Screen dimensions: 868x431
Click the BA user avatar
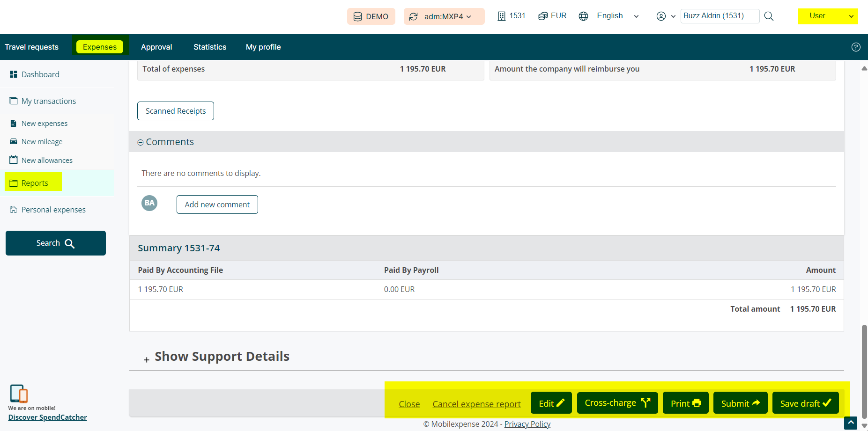tap(149, 203)
